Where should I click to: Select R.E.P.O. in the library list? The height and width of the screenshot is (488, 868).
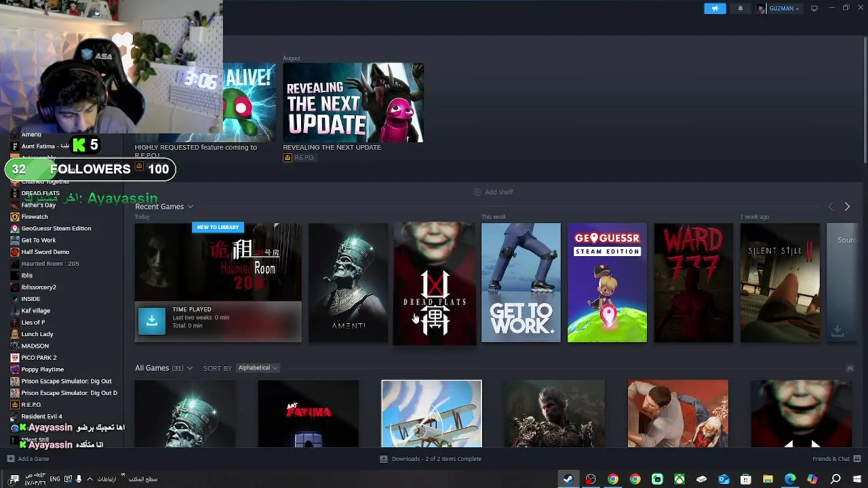[32, 405]
